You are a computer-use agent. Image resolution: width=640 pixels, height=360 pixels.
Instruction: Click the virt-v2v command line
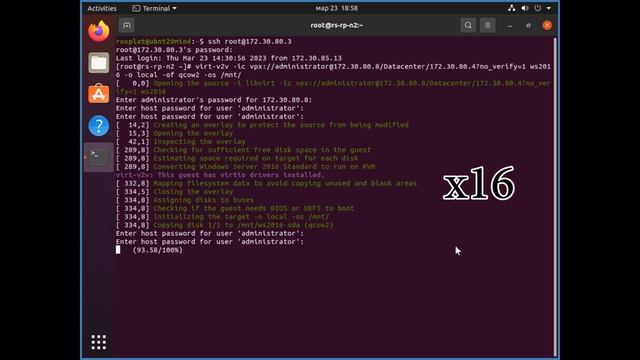[333, 71]
